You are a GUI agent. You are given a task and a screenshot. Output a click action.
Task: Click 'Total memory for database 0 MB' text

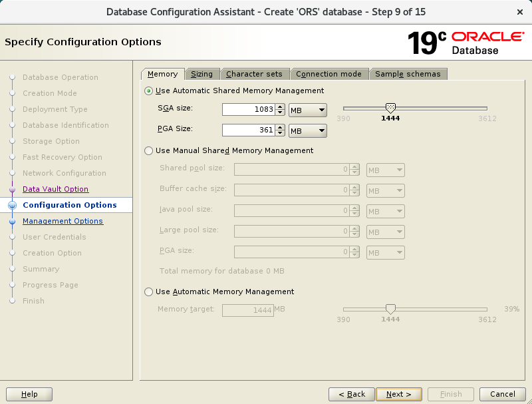[x=222, y=272]
